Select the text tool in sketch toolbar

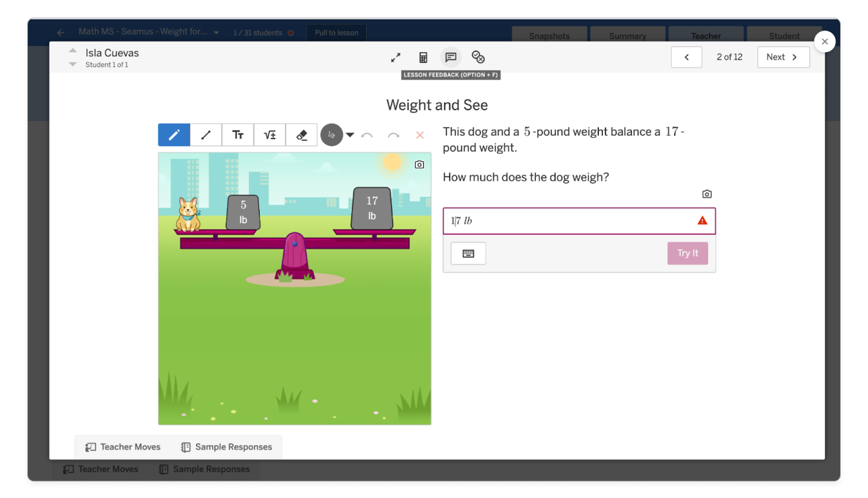coord(238,135)
